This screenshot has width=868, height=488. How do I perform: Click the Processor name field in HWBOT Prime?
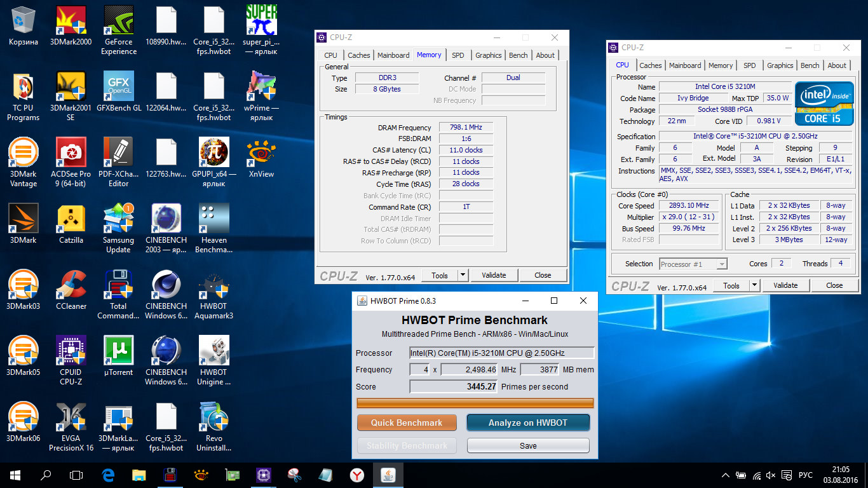click(x=502, y=353)
